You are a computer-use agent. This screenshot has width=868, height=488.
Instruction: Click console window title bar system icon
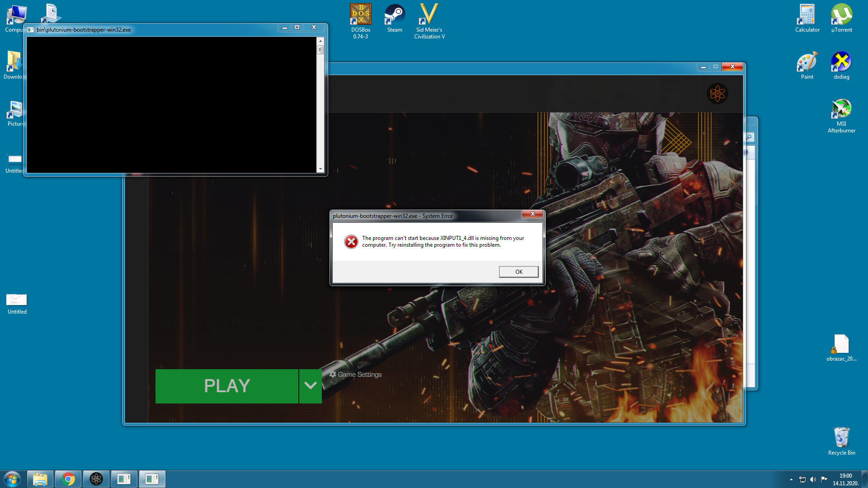[x=31, y=30]
